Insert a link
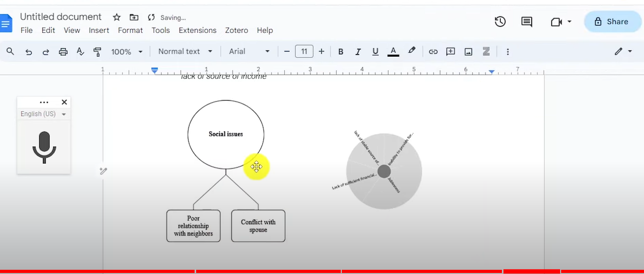644x274 pixels. (433, 52)
